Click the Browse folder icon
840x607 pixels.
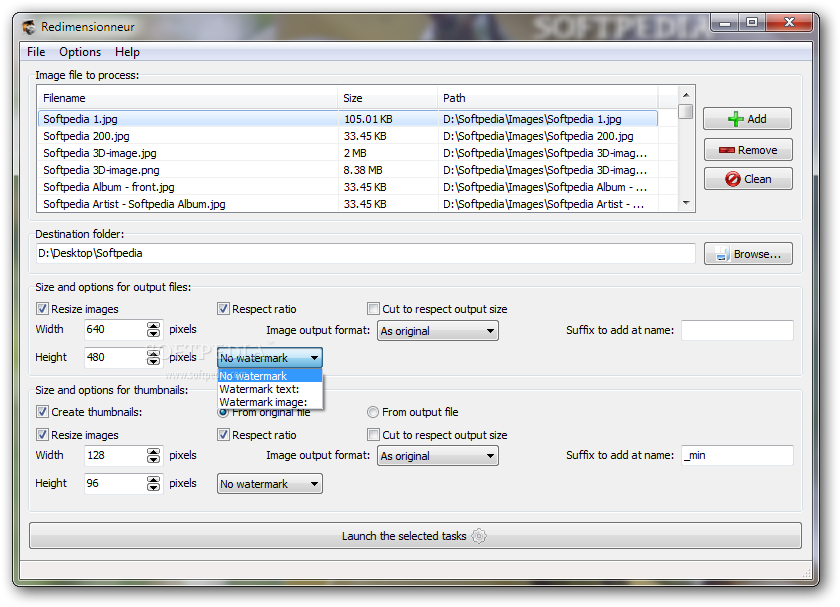[722, 254]
